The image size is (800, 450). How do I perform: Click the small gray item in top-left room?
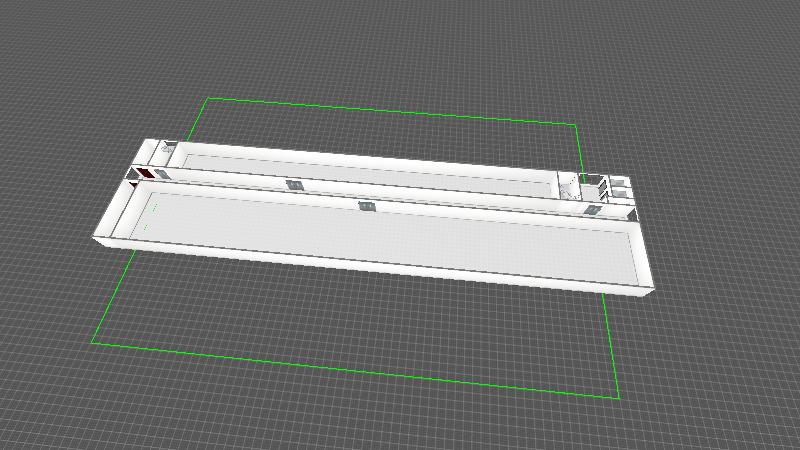point(167,147)
